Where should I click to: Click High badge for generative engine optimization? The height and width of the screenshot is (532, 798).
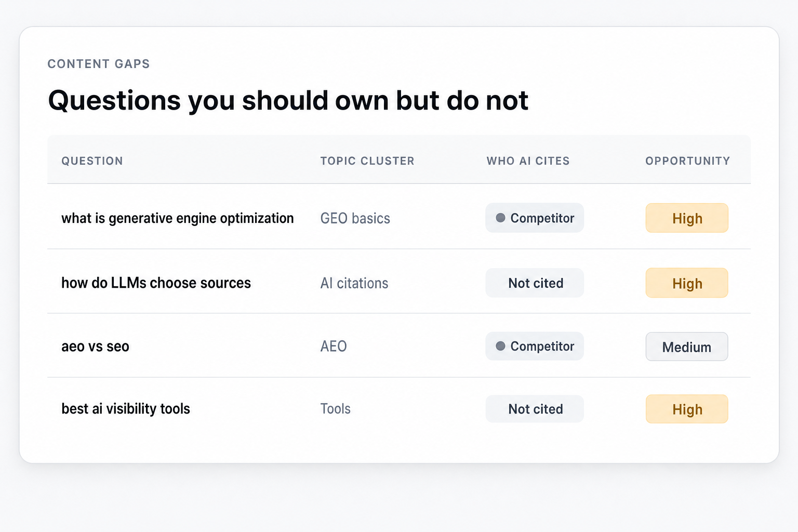tap(687, 218)
